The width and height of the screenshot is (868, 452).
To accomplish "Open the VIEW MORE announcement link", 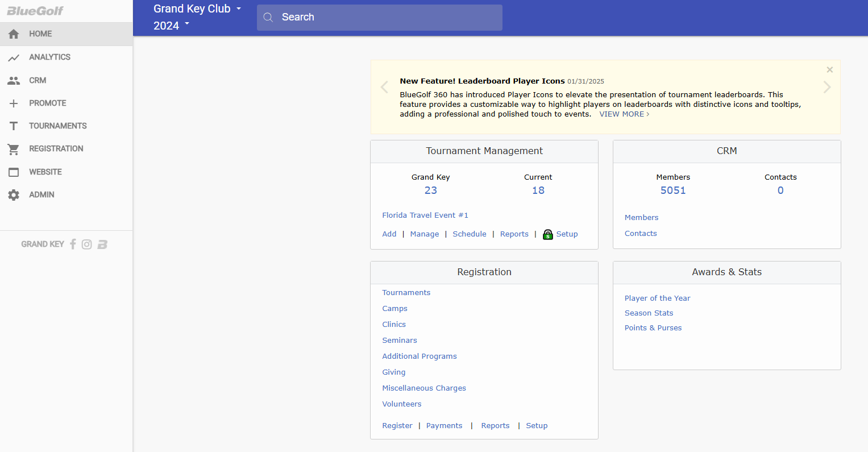I will pyautogui.click(x=624, y=114).
